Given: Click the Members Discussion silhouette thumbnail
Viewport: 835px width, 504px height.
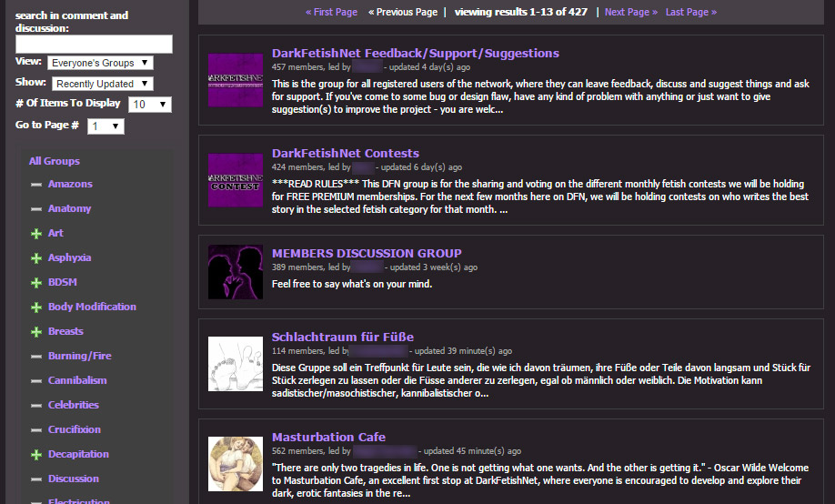Looking at the screenshot, I should [236, 272].
